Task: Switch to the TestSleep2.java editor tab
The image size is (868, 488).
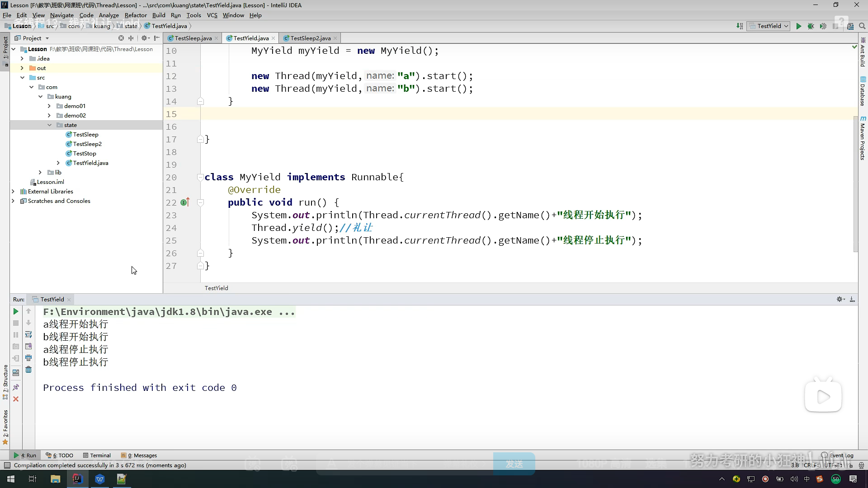Action: point(310,38)
